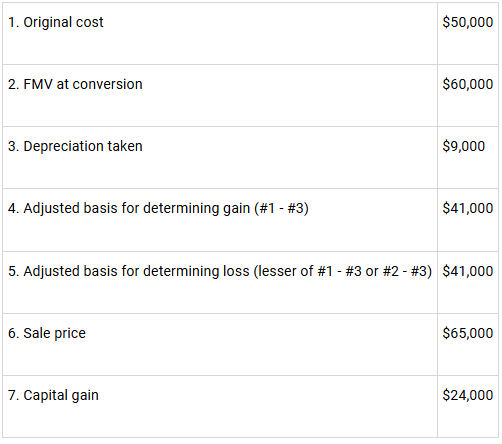This screenshot has height=444, width=502.
Task: Click the '2. FMV at conversion' label
Action: 75,84
